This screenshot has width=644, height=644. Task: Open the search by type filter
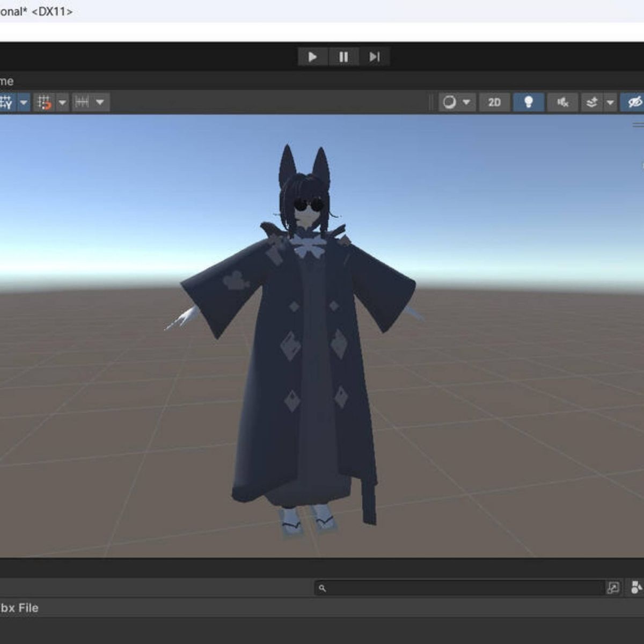click(636, 588)
